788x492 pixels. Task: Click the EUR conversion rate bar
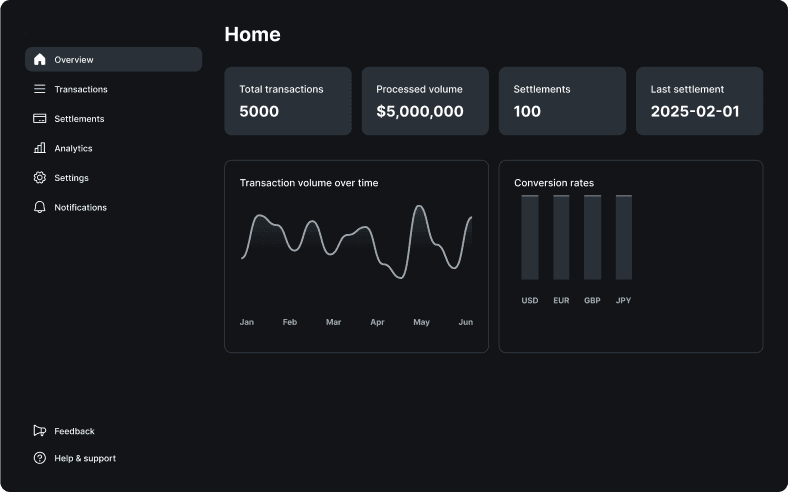(561, 238)
